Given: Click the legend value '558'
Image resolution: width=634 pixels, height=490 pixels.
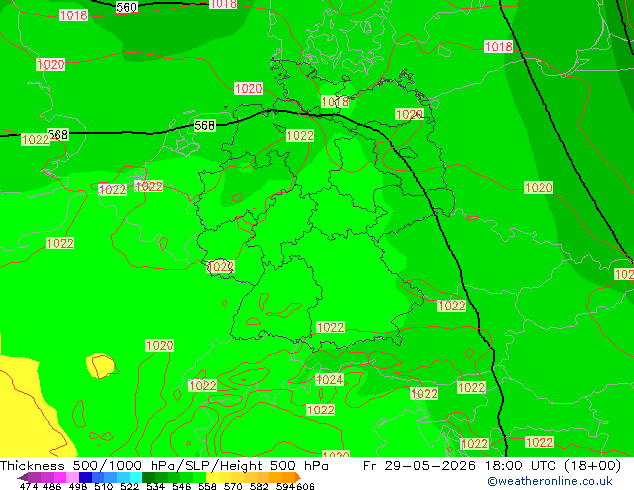Looking at the screenshot, I should coord(207,486).
